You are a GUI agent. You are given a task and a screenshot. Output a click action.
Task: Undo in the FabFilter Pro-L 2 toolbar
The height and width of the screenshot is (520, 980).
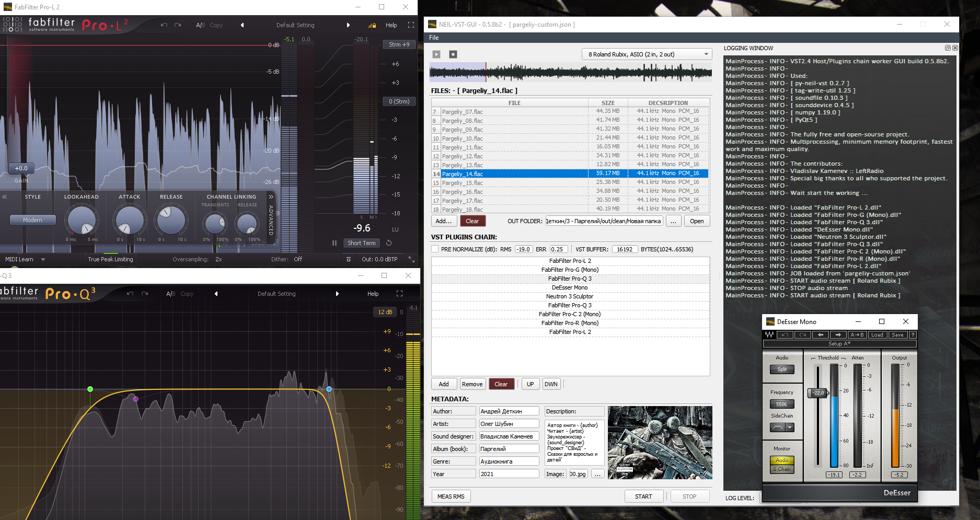[164, 25]
